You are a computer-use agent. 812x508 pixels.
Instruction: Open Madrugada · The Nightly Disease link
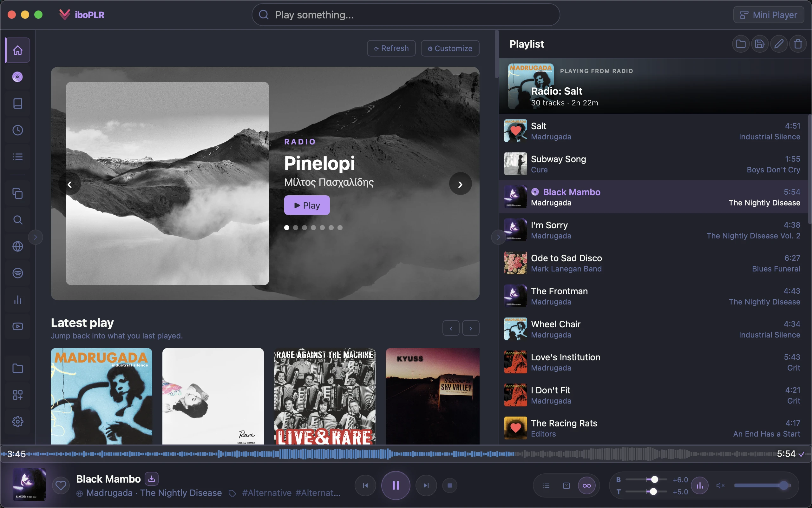coord(154,493)
